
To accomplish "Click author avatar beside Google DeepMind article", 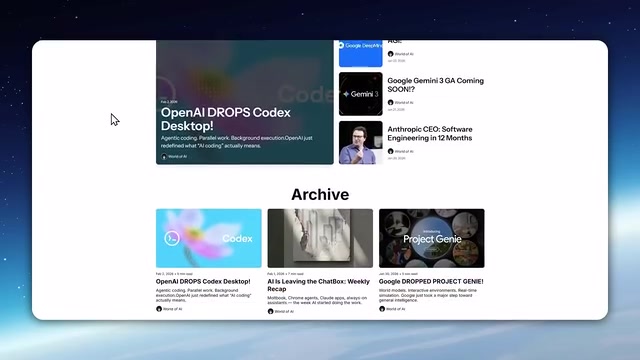I will [x=391, y=54].
